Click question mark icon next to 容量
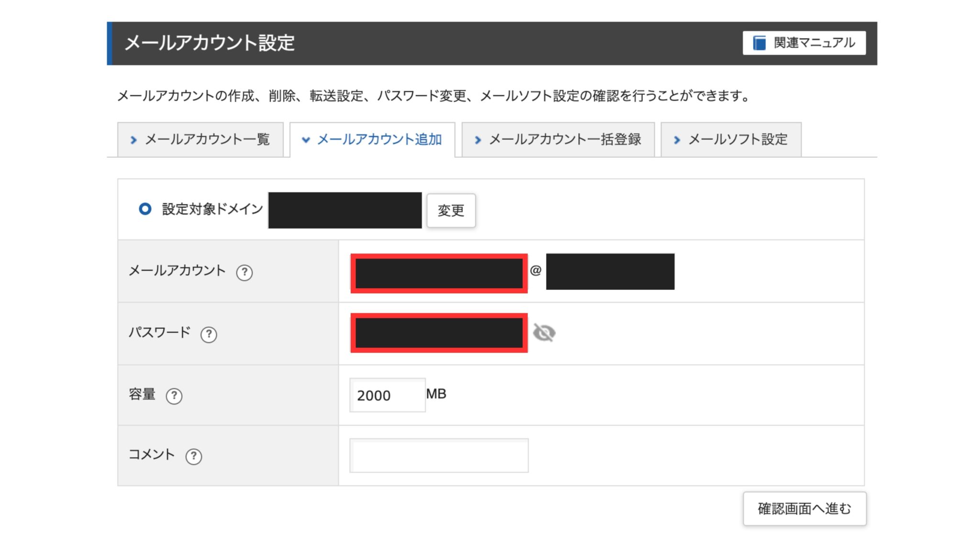 (174, 396)
